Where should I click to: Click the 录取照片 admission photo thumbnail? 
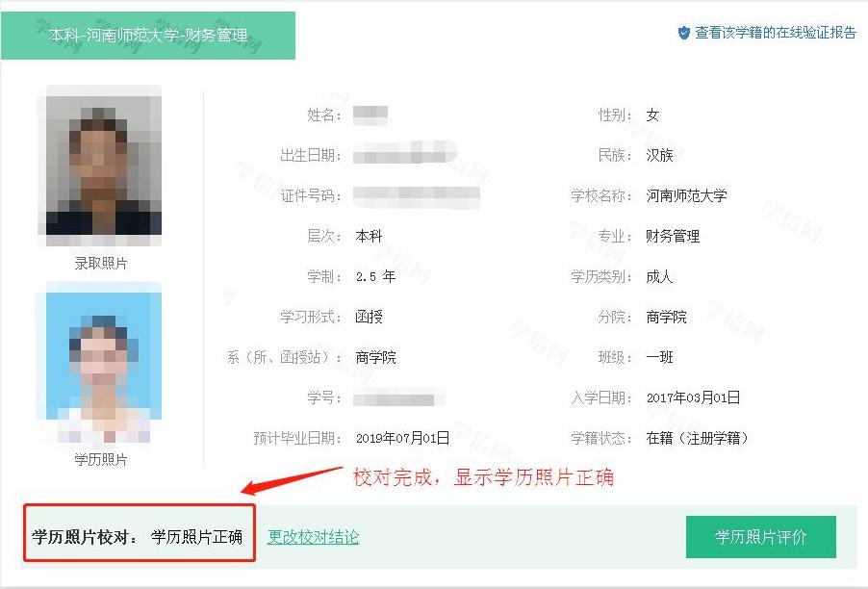pos(100,166)
